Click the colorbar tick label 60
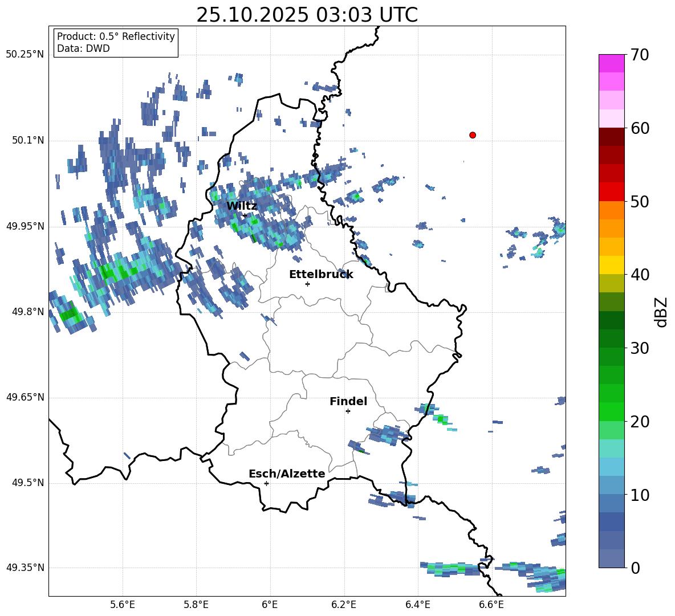The height and width of the screenshot is (616, 675). pos(640,128)
